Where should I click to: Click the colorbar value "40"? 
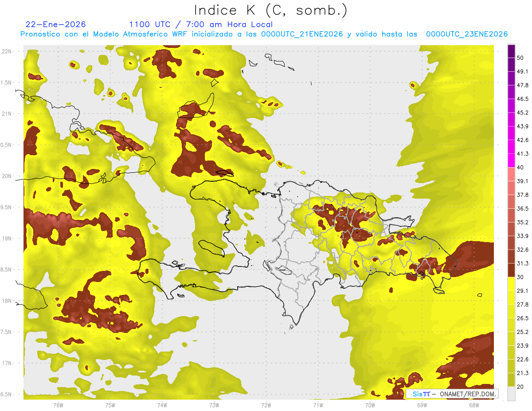click(x=520, y=168)
